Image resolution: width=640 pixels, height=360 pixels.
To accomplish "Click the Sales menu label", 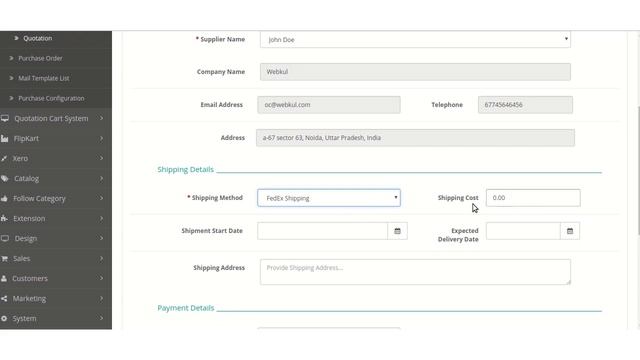I will click(22, 259).
